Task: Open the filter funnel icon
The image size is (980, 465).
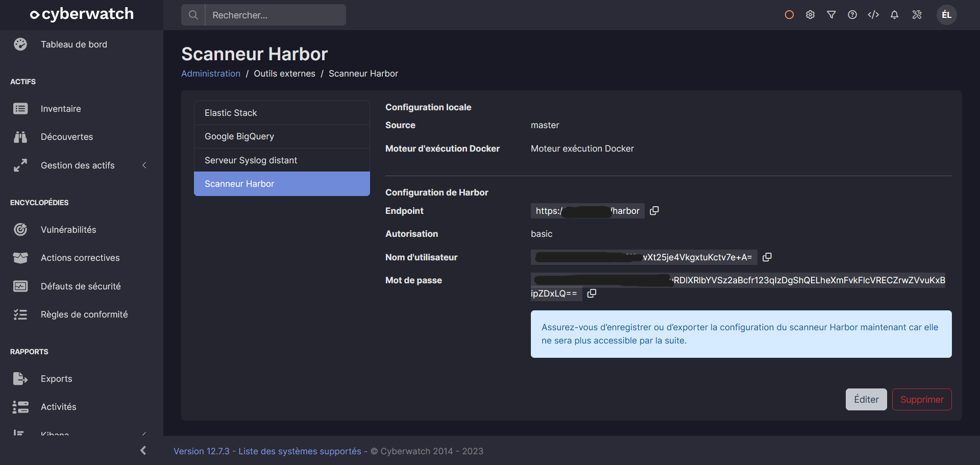Action: [831, 15]
